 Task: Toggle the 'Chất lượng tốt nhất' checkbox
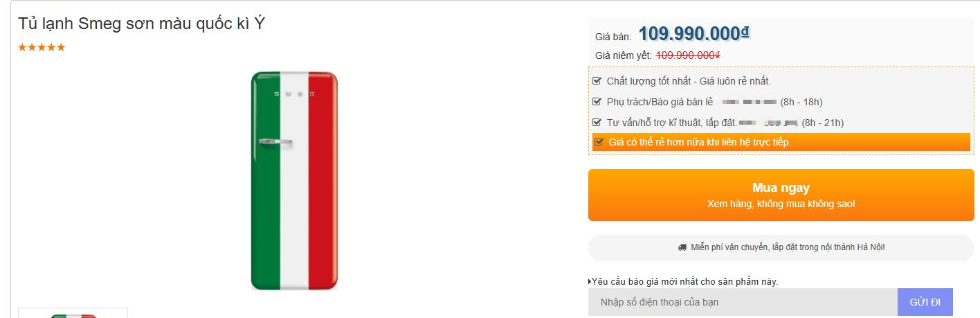pos(597,81)
